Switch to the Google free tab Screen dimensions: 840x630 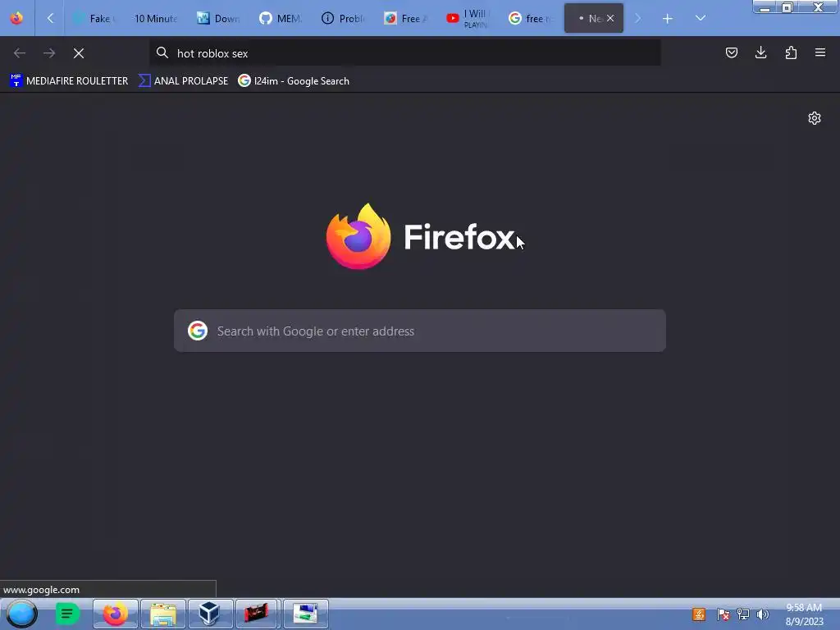point(531,18)
